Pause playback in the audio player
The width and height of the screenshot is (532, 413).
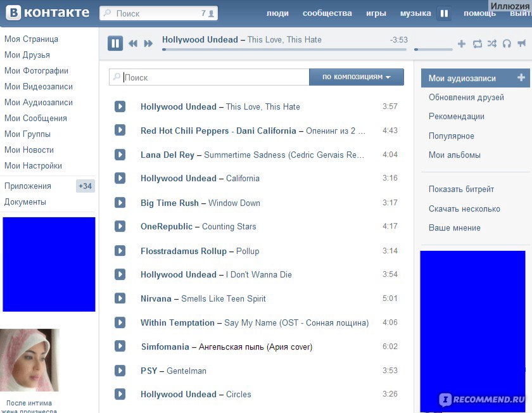pyautogui.click(x=115, y=44)
